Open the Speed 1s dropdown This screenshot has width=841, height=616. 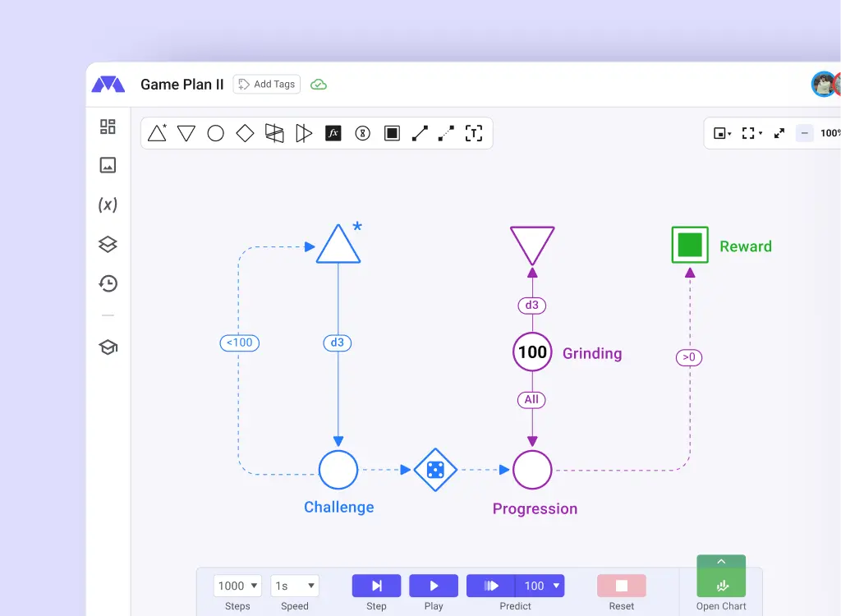pos(295,586)
